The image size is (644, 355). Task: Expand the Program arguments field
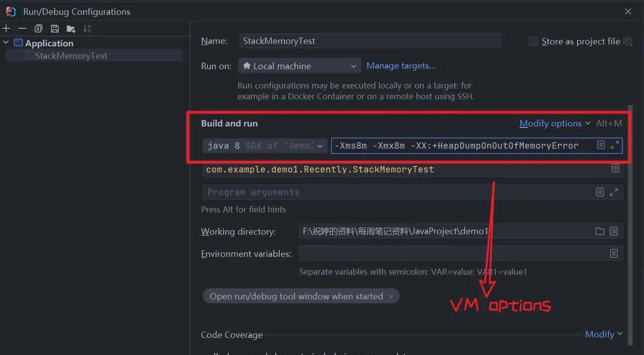[614, 192]
